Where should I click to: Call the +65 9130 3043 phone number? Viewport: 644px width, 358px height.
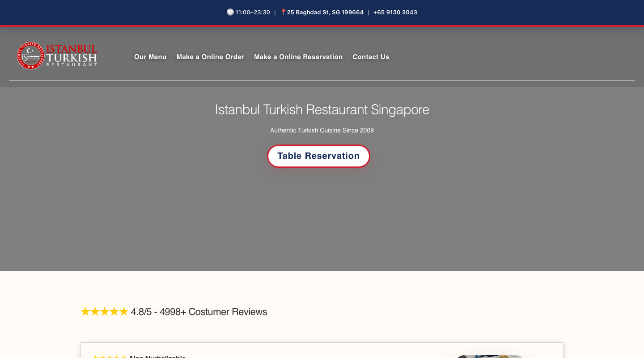(x=395, y=12)
